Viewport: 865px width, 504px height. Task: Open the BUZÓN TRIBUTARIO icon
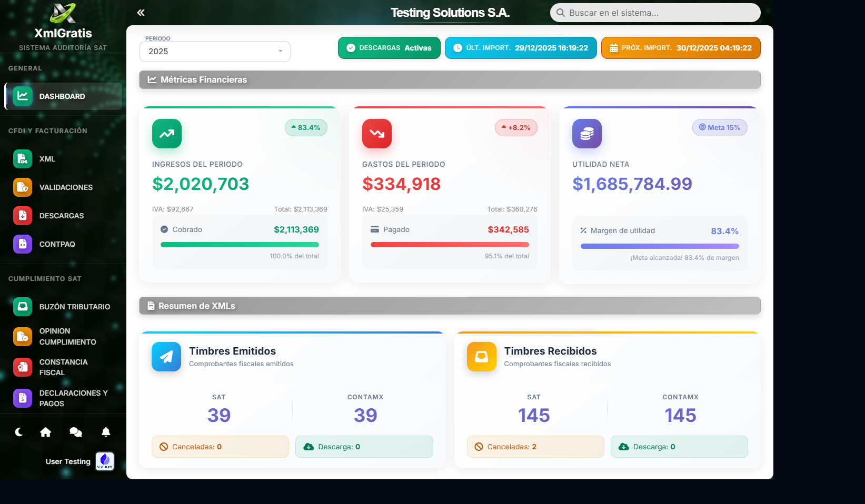click(x=23, y=307)
